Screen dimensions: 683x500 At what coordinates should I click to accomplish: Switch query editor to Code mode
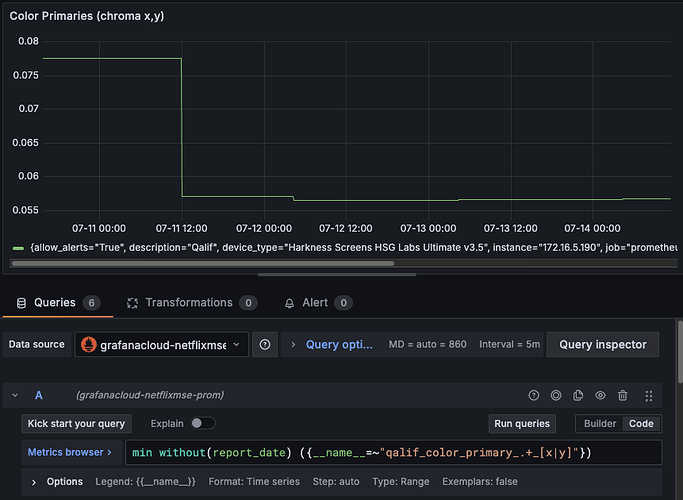click(x=641, y=424)
